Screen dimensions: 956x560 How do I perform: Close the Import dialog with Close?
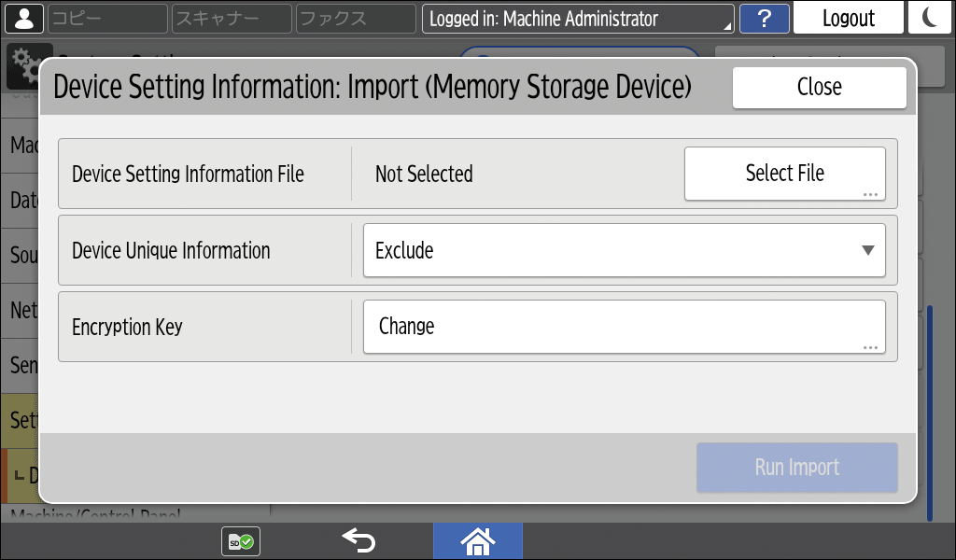pyautogui.click(x=819, y=87)
